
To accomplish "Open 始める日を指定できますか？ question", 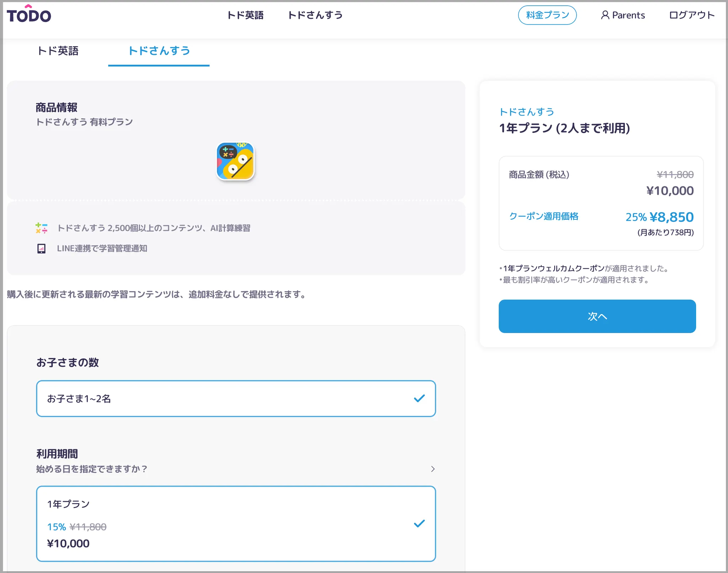I will 92,469.
